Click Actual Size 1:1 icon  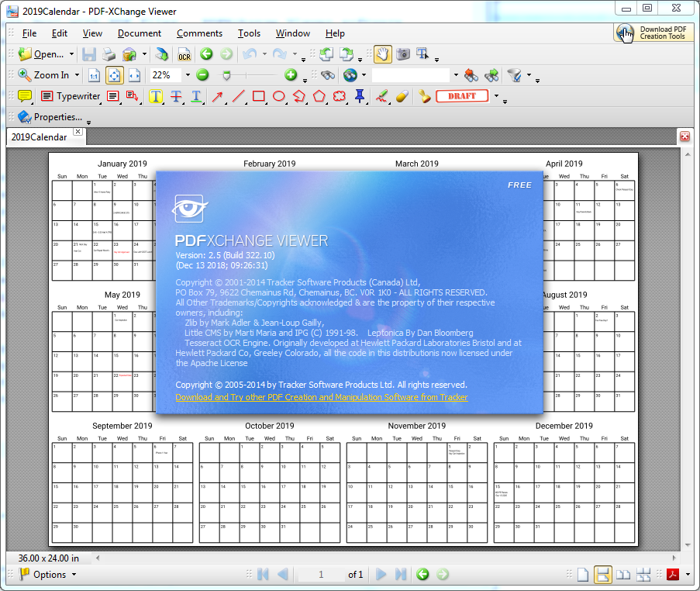[94, 75]
